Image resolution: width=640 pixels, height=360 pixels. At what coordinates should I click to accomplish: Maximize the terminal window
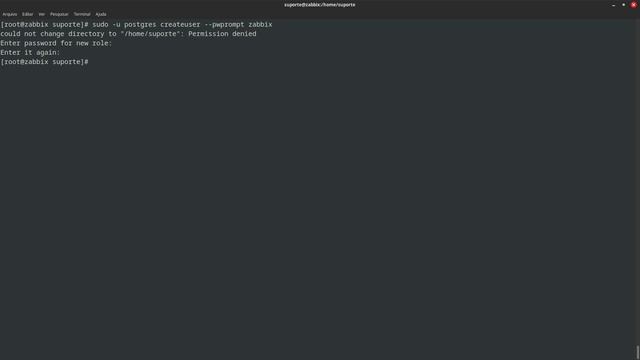coord(624,5)
